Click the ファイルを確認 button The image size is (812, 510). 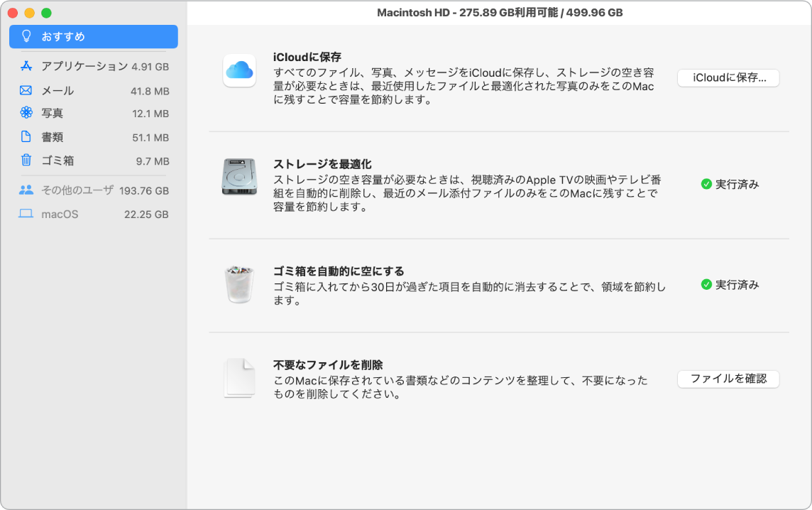[728, 379]
